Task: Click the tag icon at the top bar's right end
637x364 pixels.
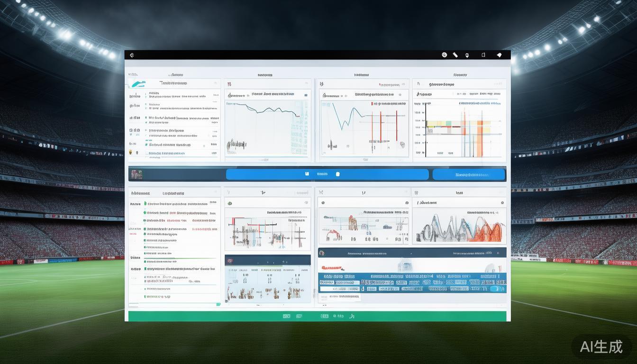Action: point(499,55)
